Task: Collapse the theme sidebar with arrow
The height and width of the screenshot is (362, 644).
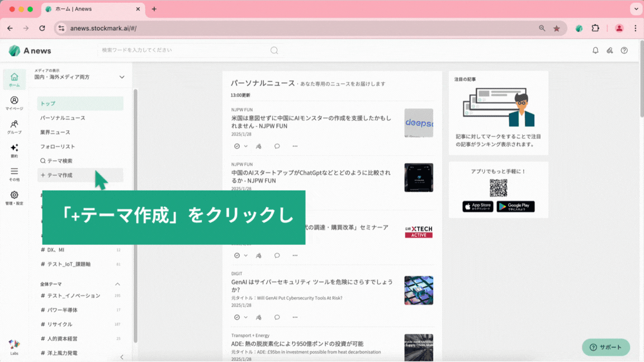Action: point(122,357)
